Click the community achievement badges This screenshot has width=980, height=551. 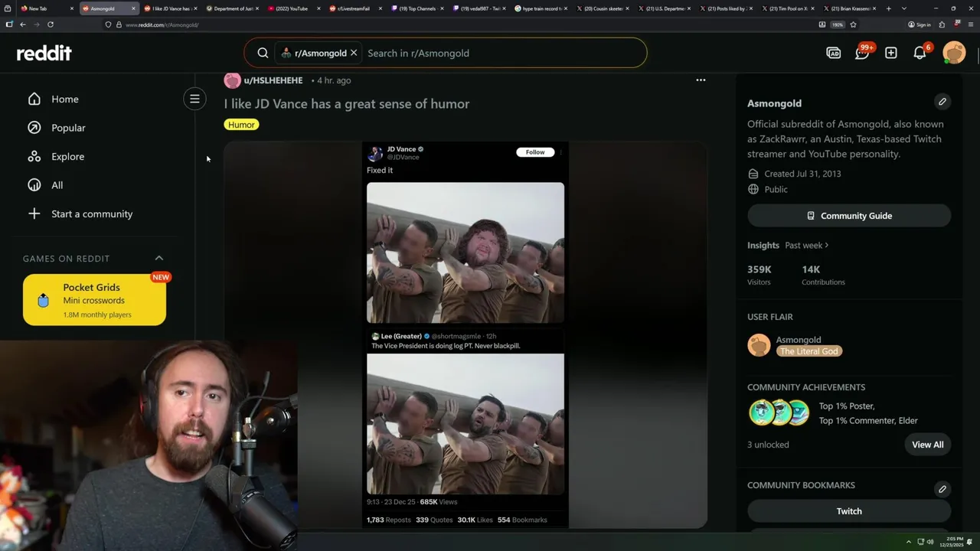[779, 412]
